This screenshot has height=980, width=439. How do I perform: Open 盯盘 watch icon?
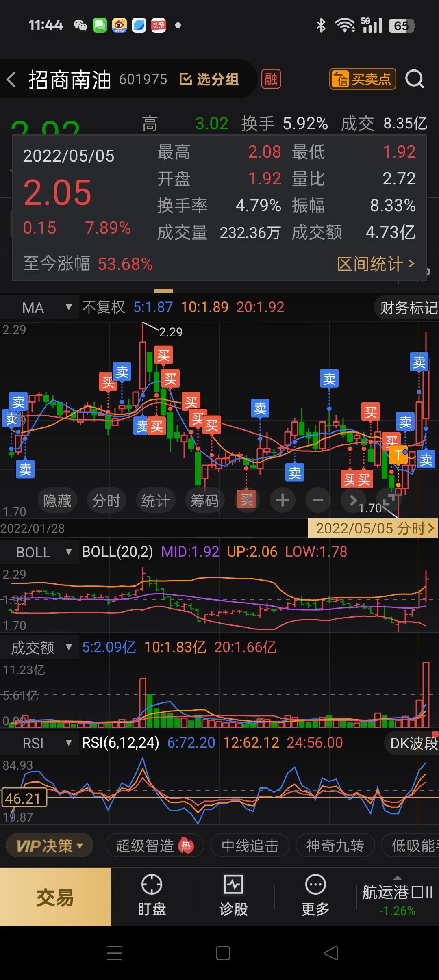point(152,896)
